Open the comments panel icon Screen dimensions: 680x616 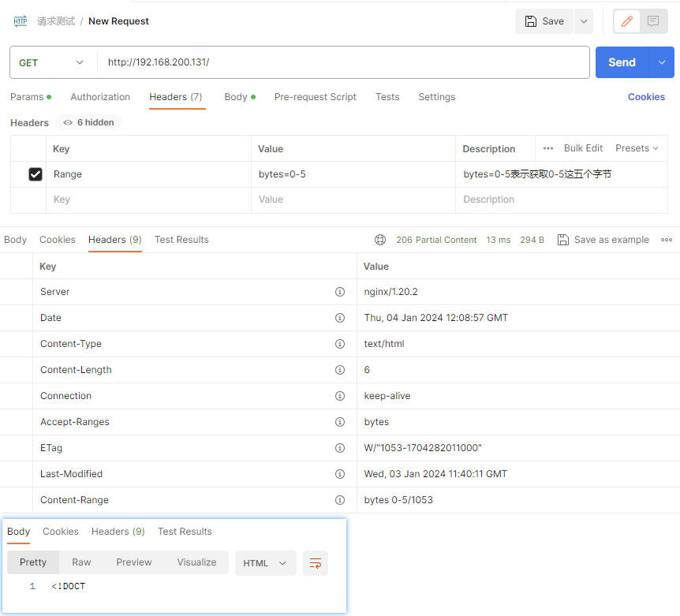pos(653,21)
